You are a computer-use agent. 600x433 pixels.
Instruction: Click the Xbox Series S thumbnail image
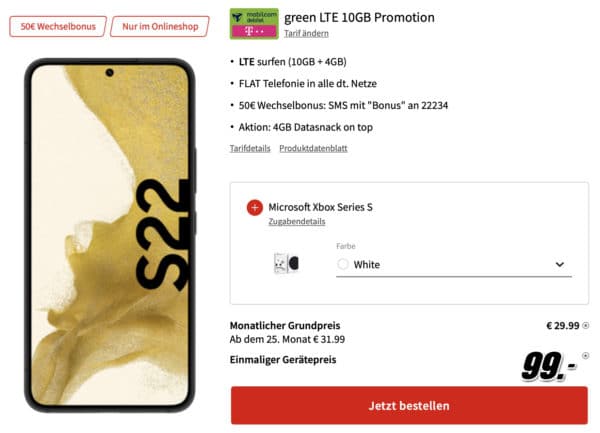[x=286, y=264]
